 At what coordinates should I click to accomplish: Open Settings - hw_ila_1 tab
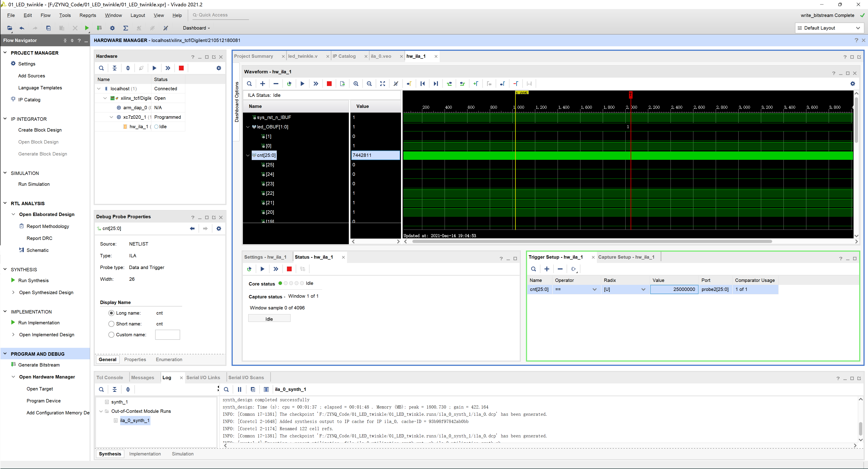coord(265,257)
